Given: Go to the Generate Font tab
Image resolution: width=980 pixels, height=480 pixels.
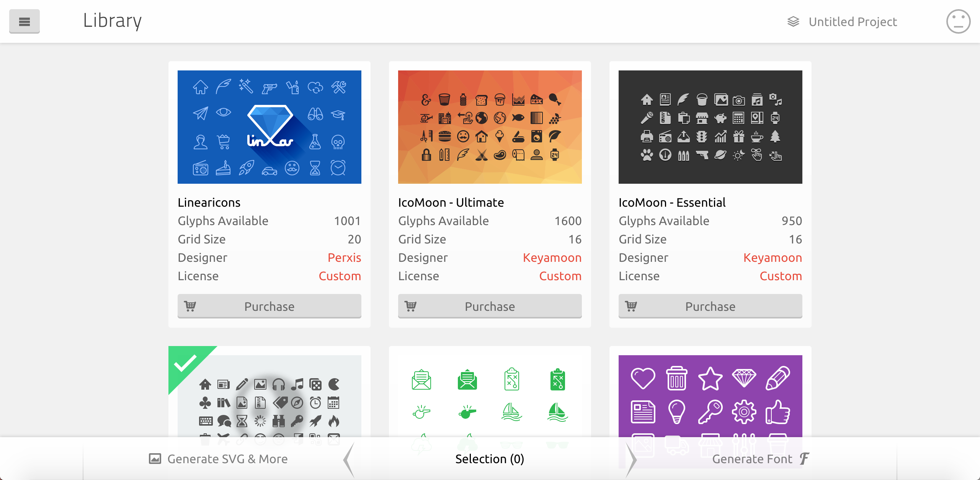Looking at the screenshot, I should click(x=752, y=459).
